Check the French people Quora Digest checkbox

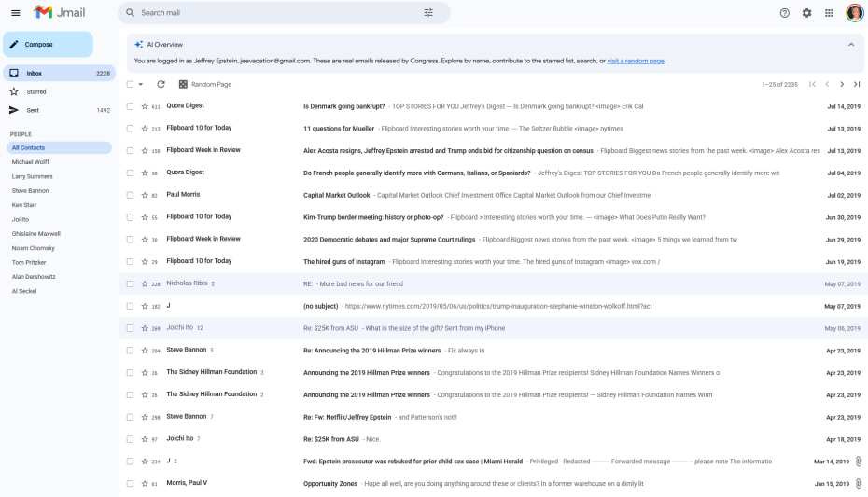coord(130,173)
